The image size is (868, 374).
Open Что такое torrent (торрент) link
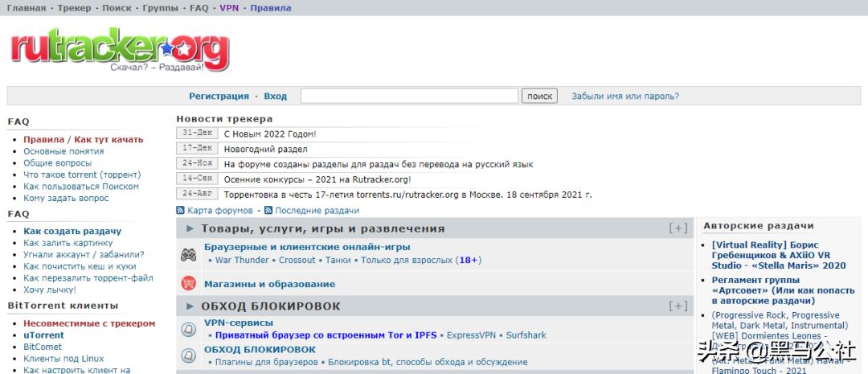tap(82, 175)
